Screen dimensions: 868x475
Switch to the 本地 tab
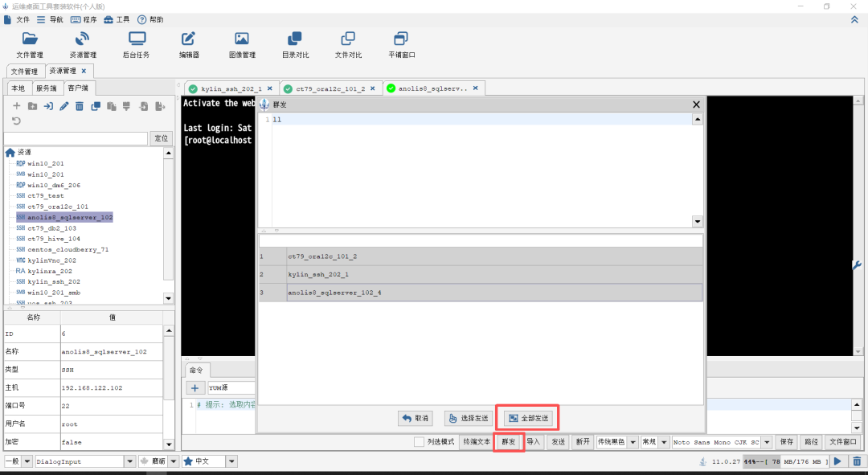tap(18, 88)
